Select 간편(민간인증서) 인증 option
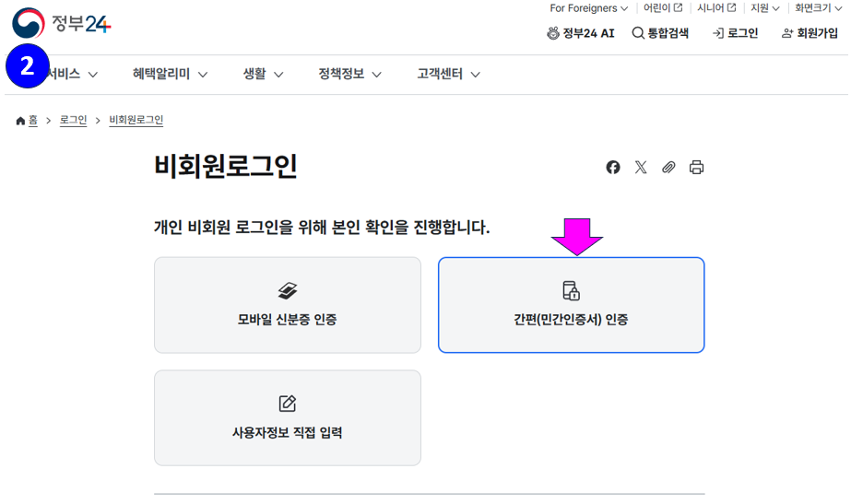The height and width of the screenshot is (504, 851). pyautogui.click(x=571, y=305)
